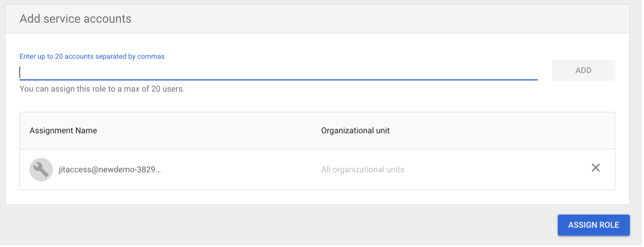Click the ASSIGN ROLE button
Image resolution: width=644 pixels, height=247 pixels.
click(x=593, y=225)
